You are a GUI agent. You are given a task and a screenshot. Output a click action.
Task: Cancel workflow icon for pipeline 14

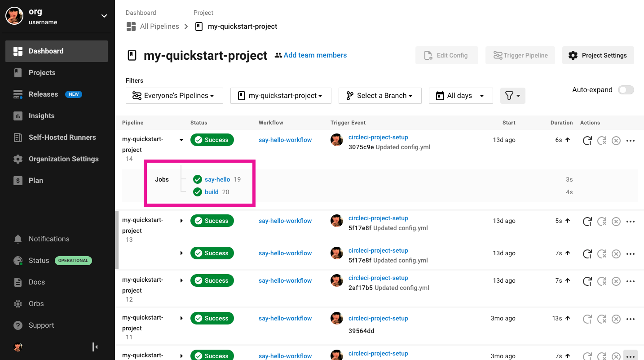pos(616,141)
